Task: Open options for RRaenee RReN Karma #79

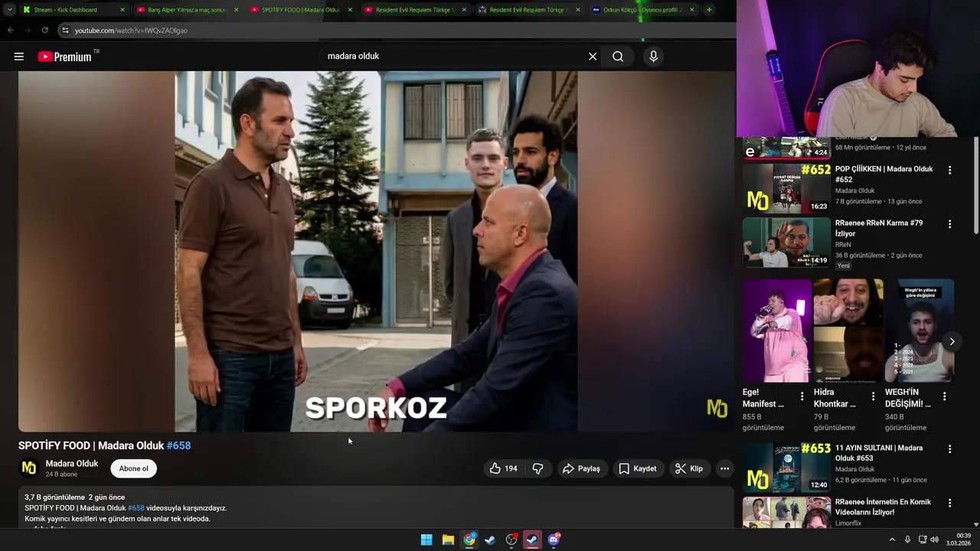Action: tap(949, 224)
